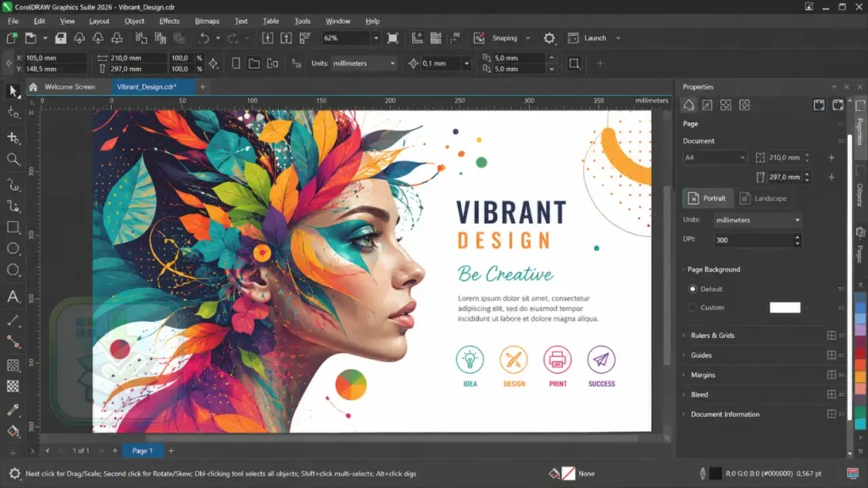Create a new document from toolbar
The width and height of the screenshot is (868, 488).
[12, 38]
